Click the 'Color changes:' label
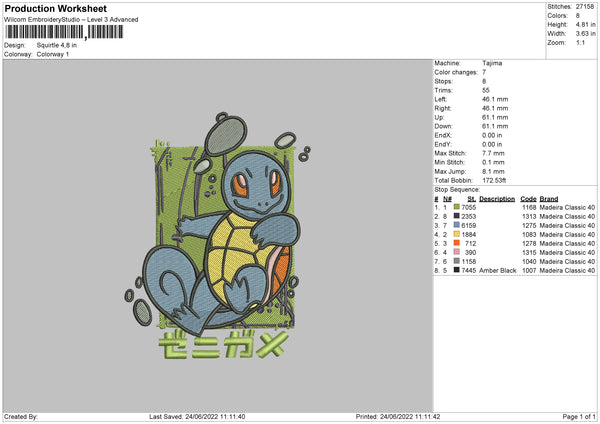The width and height of the screenshot is (600, 424). pyautogui.click(x=456, y=72)
